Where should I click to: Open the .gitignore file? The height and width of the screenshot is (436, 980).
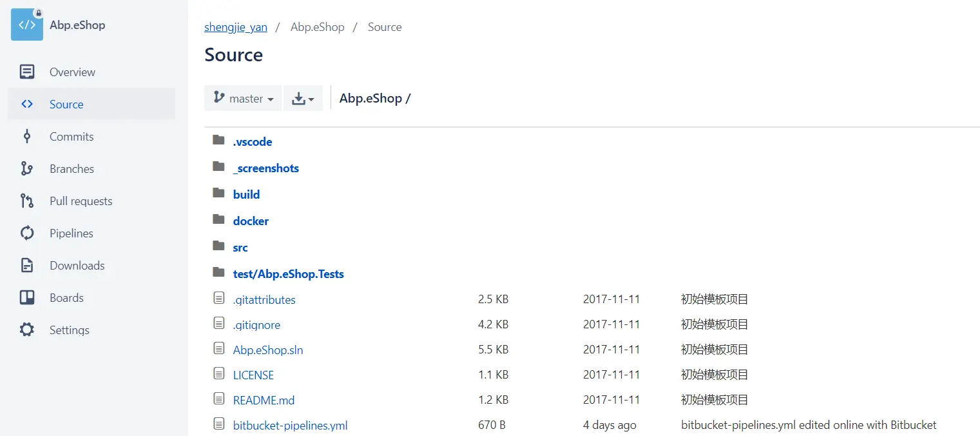click(256, 324)
